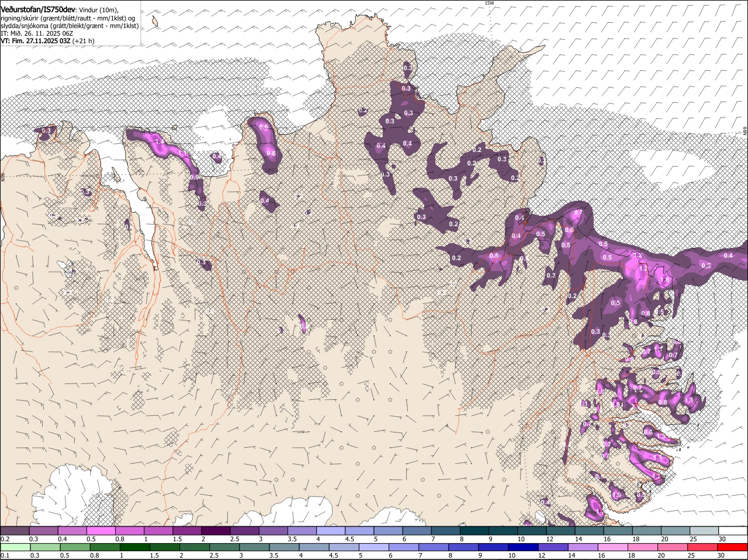This screenshot has width=748, height=560.
Task: Click the pale mint green swatch labeled 0.1
Action: [15, 548]
